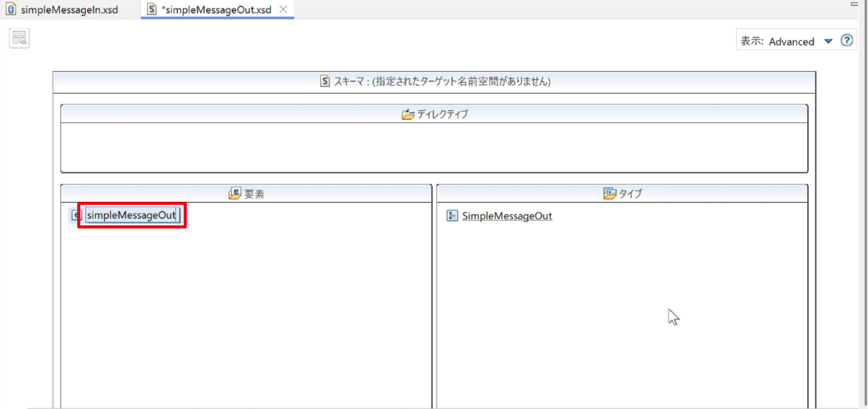This screenshot has height=409, width=868.
Task: Close the simpleMessageOut.xsd tab
Action: [283, 9]
